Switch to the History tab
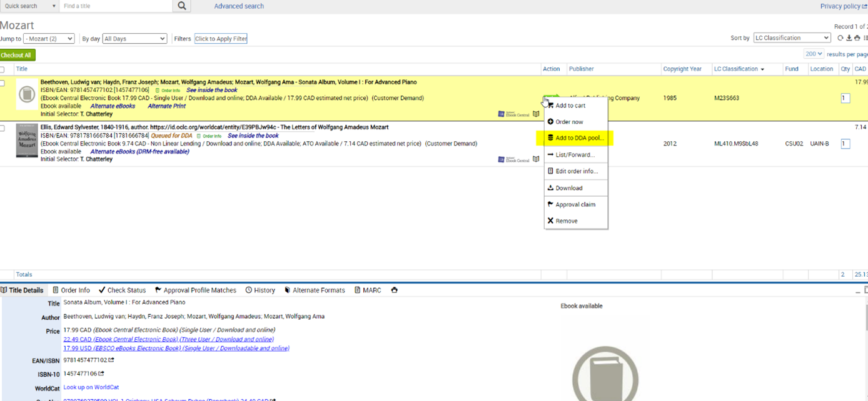 point(260,290)
